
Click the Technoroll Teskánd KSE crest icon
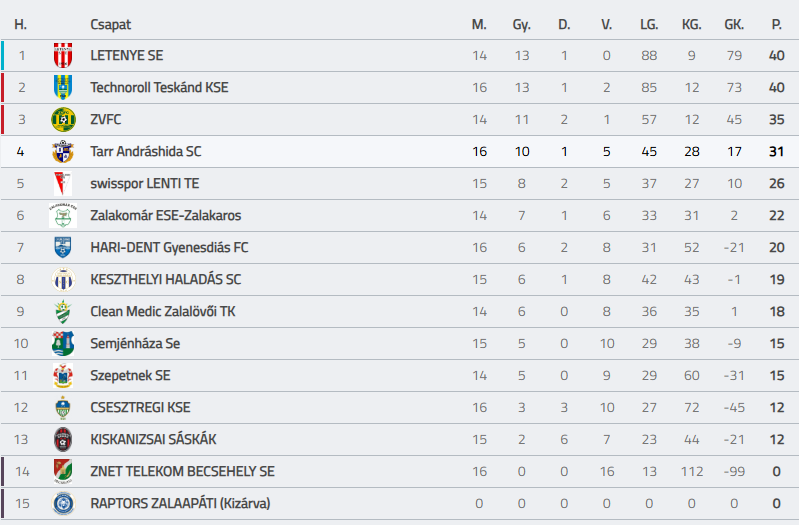(63, 88)
